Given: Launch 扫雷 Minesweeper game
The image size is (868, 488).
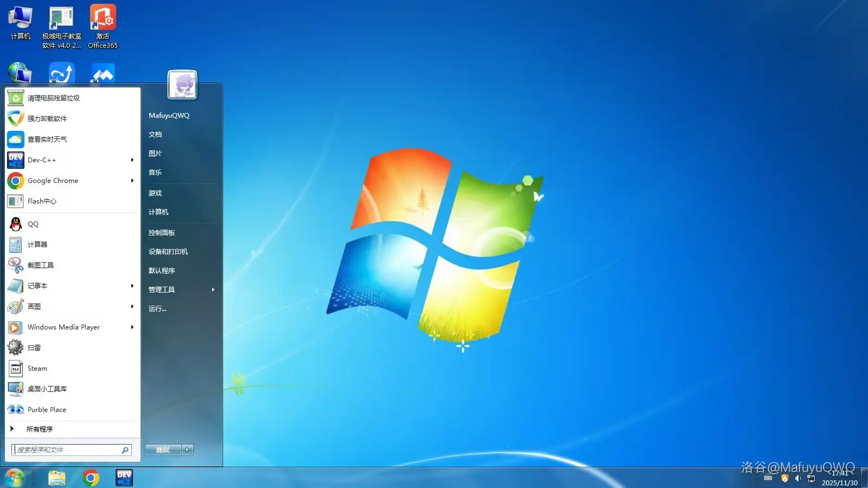Looking at the screenshot, I should tap(73, 348).
